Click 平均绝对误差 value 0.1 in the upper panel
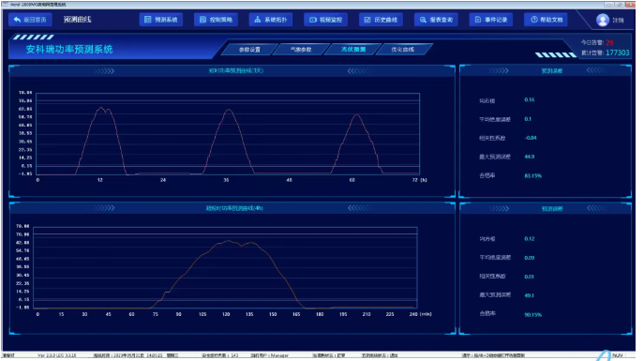This screenshot has width=644, height=361. [528, 119]
